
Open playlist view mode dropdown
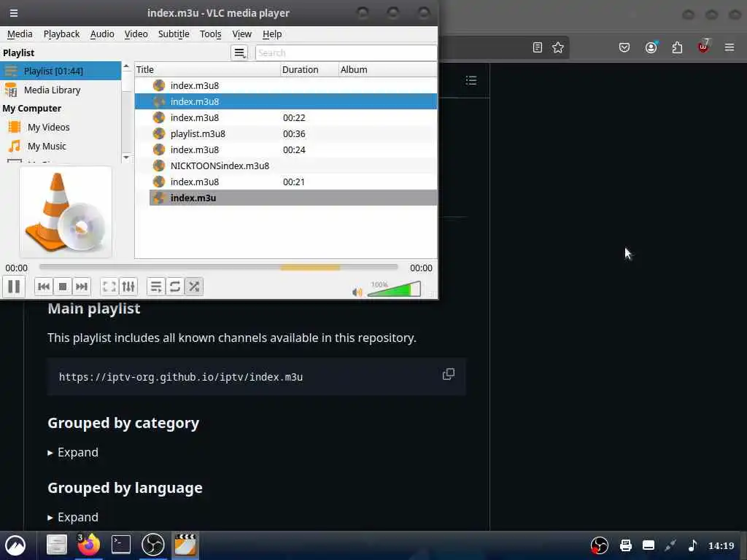pyautogui.click(x=239, y=52)
